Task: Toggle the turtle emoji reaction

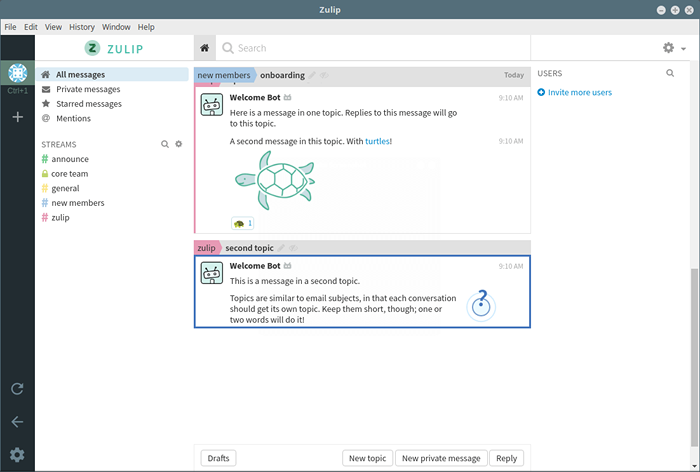Action: pyautogui.click(x=242, y=223)
